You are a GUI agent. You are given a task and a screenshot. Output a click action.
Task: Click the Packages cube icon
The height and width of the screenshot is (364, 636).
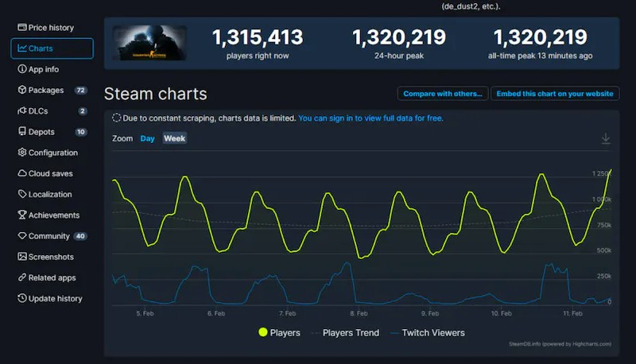point(22,90)
